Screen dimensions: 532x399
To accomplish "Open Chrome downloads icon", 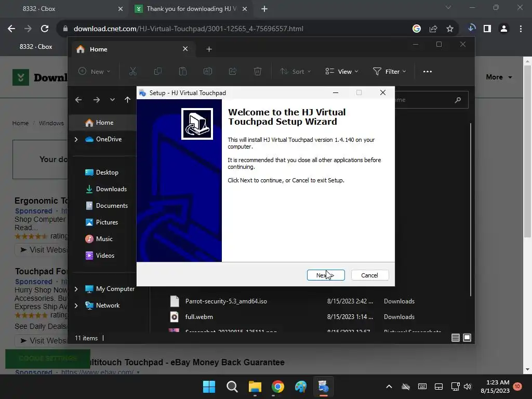I will tap(471, 29).
